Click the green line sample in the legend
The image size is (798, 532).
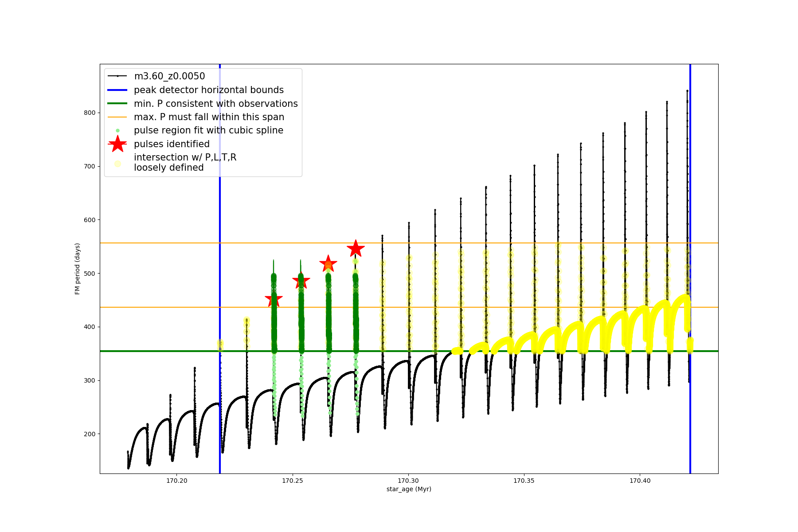(117, 104)
